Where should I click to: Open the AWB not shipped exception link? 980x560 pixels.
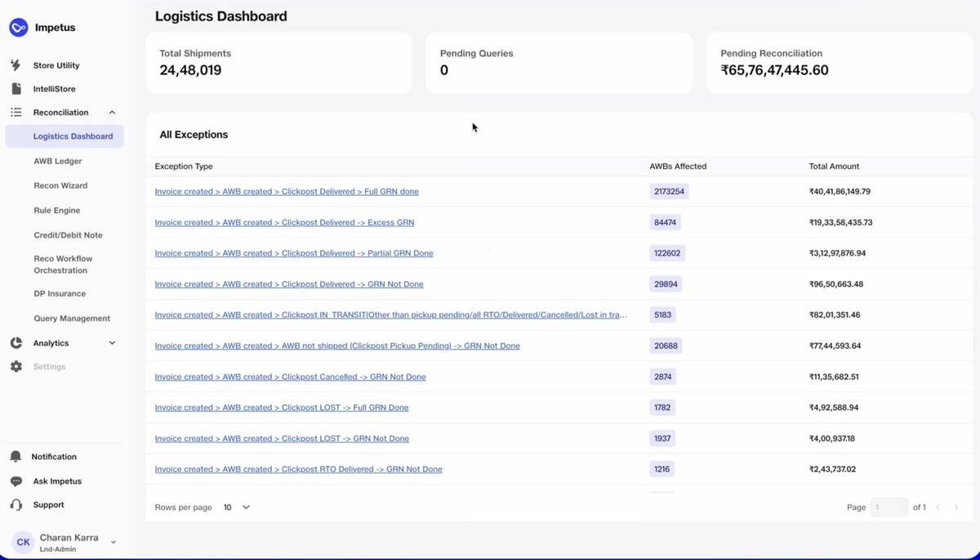click(337, 345)
